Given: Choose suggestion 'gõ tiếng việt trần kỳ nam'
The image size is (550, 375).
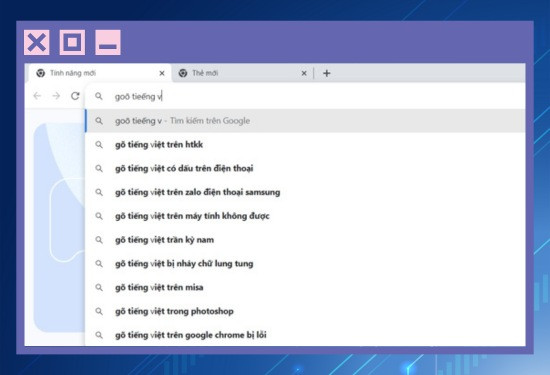Looking at the screenshot, I should [x=305, y=240].
